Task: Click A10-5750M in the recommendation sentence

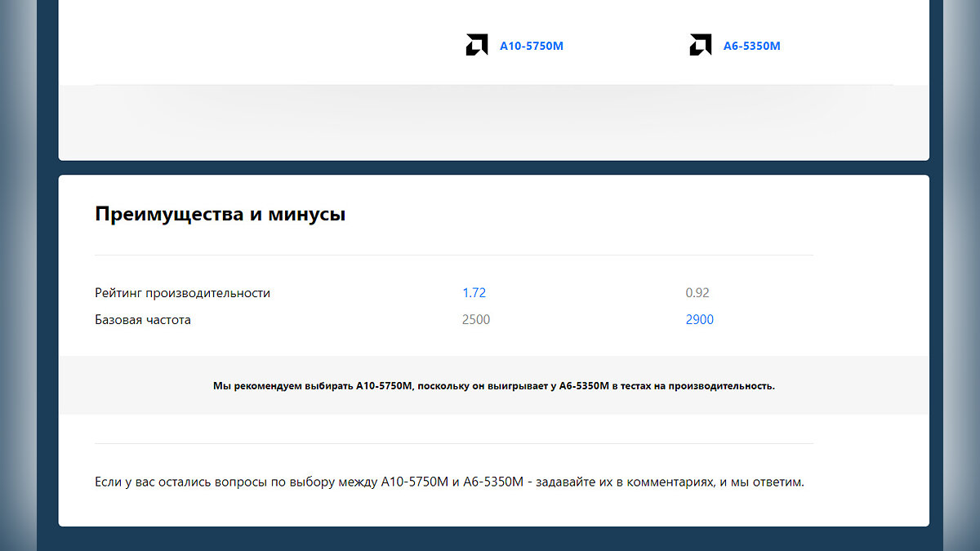Action: click(384, 386)
